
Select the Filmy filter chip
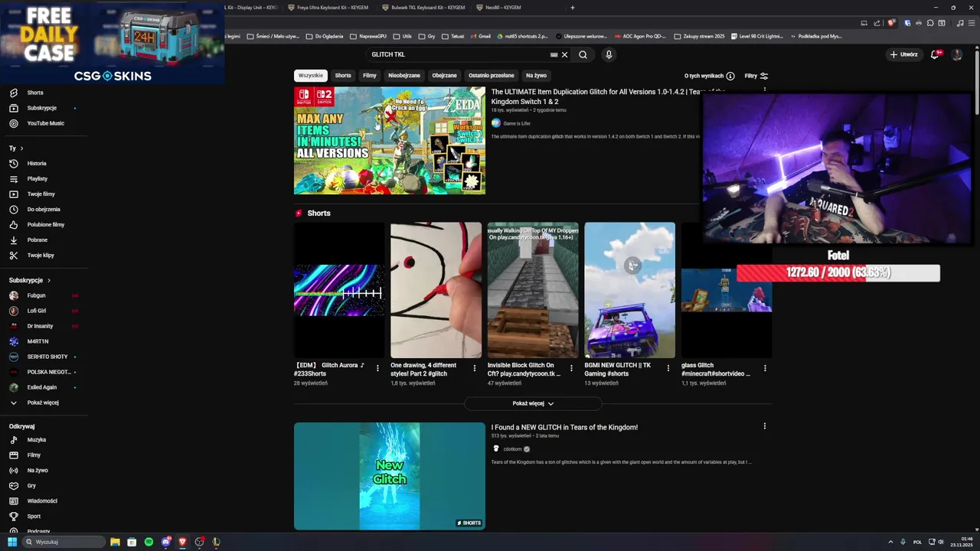[370, 76]
